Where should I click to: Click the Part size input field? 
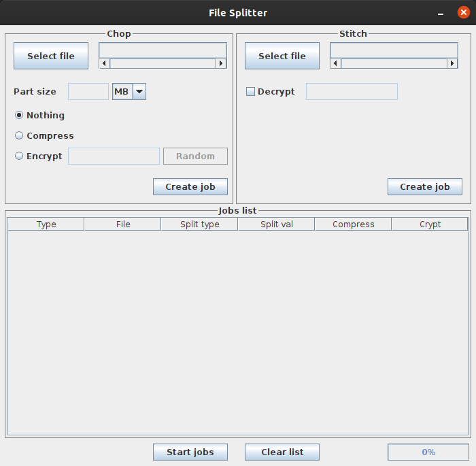tap(88, 92)
